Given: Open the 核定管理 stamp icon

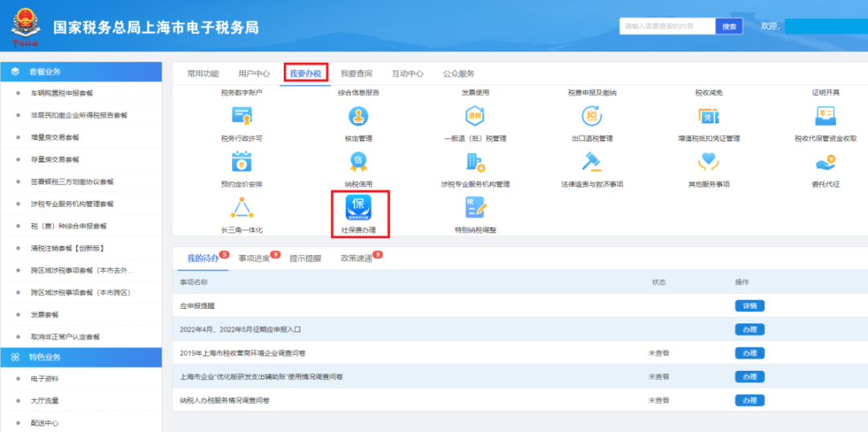Looking at the screenshot, I should [358, 116].
